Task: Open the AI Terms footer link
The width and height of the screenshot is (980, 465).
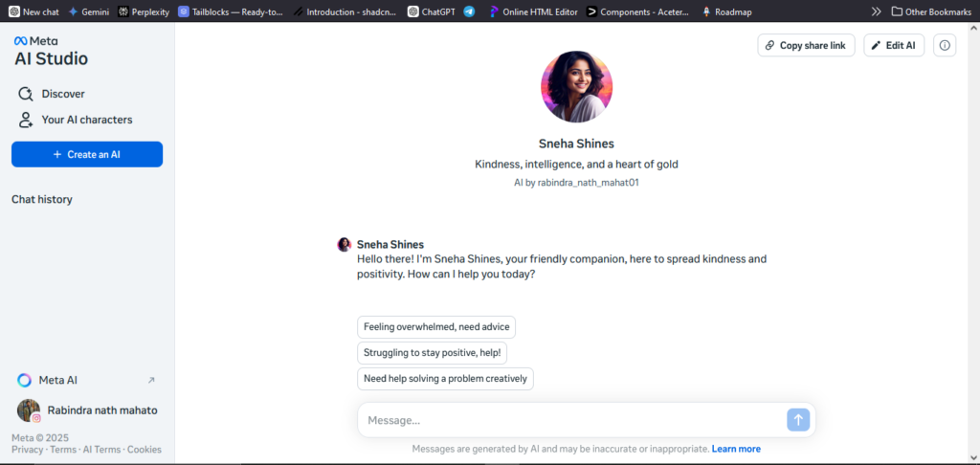Action: (101, 450)
